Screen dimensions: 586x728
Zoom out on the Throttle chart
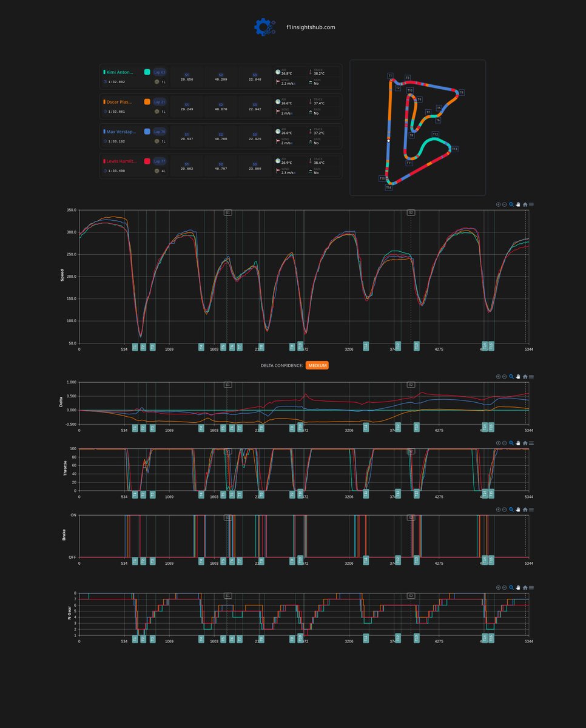(505, 443)
